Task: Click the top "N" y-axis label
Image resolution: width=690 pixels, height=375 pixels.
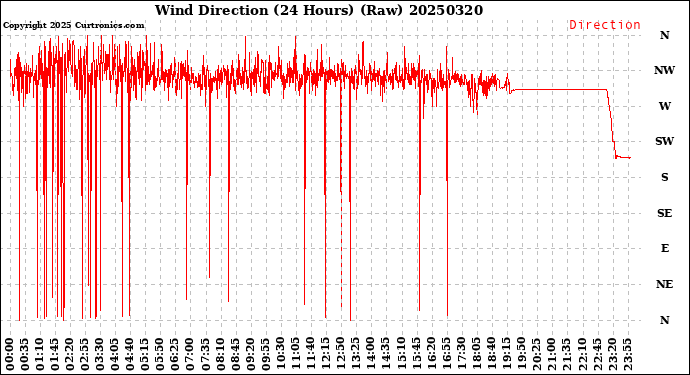Action: click(x=664, y=35)
